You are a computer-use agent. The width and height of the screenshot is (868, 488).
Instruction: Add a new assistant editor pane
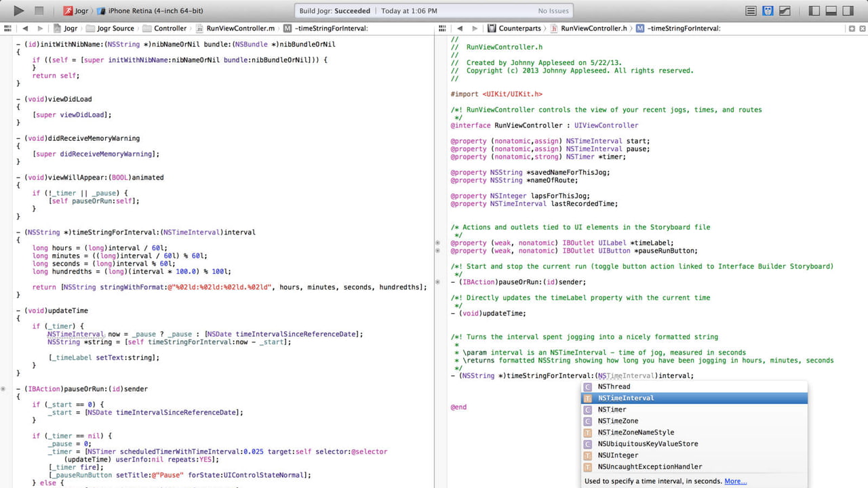[x=852, y=28]
